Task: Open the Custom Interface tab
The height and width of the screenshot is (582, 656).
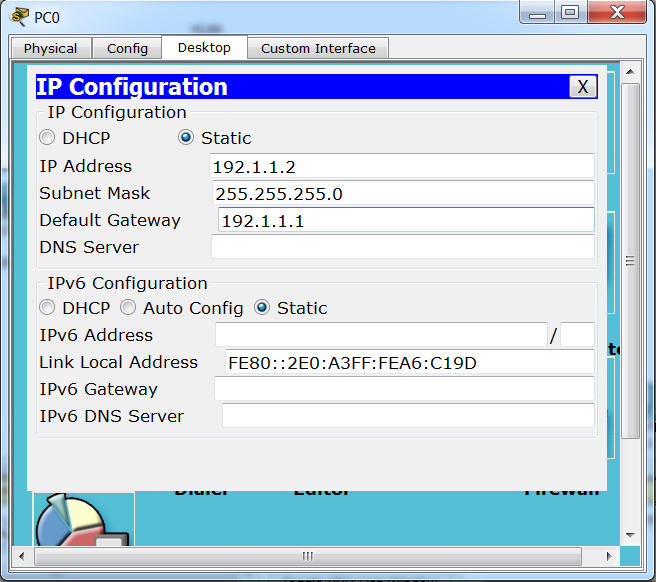Action: click(318, 48)
